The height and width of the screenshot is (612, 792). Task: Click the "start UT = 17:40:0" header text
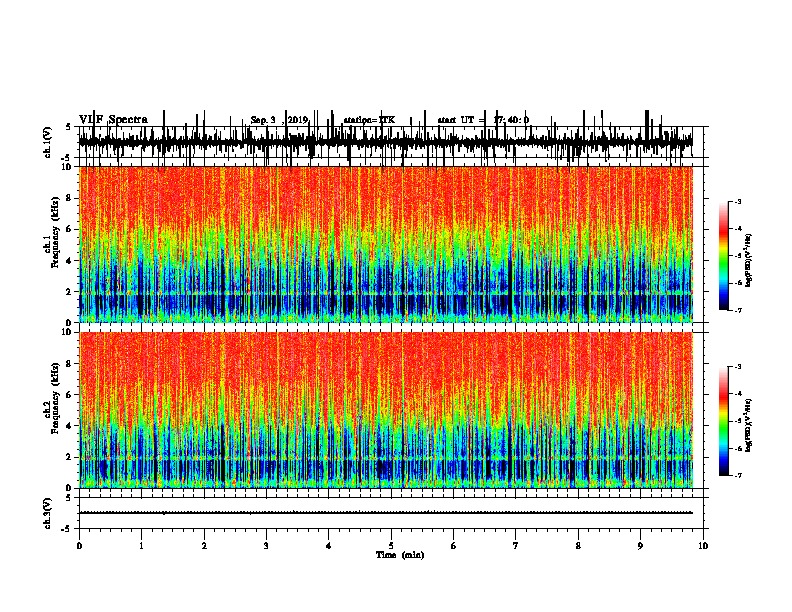point(483,120)
